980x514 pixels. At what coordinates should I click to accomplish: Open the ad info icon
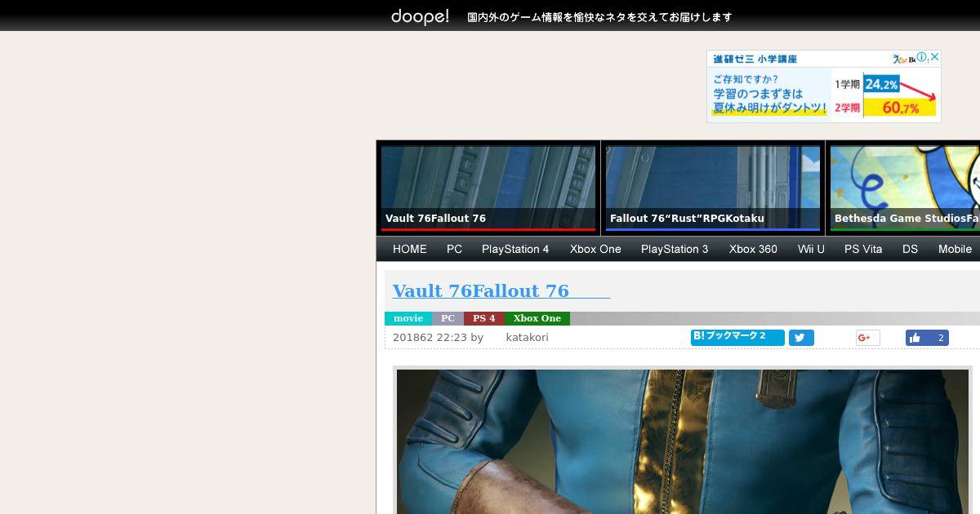[922, 57]
